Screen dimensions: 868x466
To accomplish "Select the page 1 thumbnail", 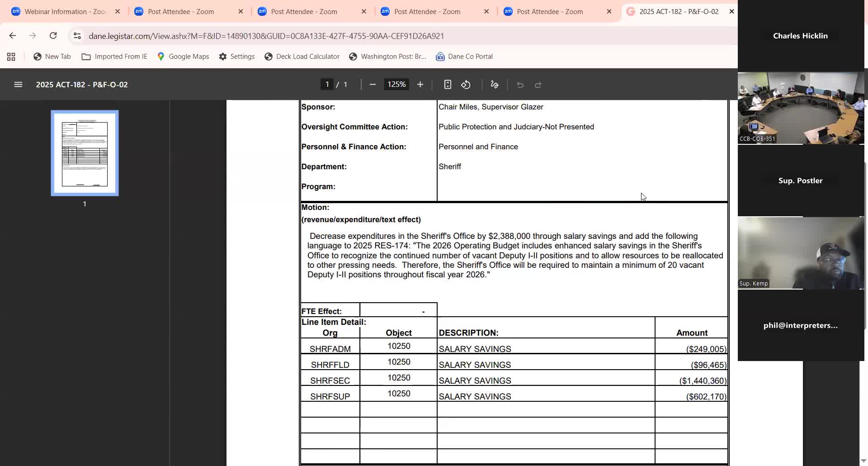I will 85,153.
